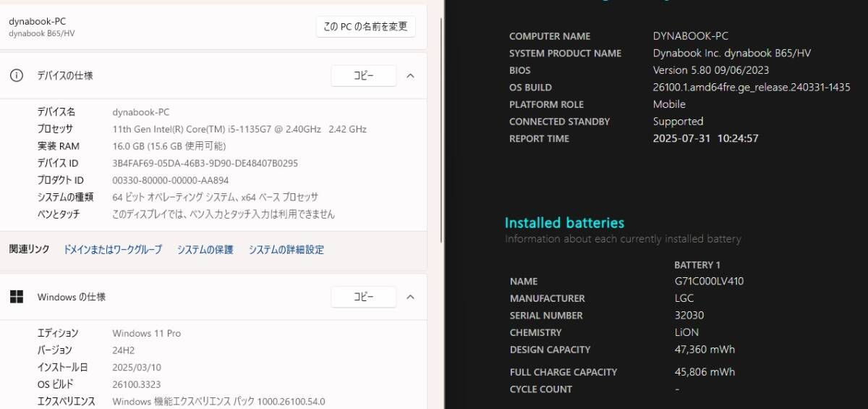Click the dynabook-PC title at top
This screenshot has height=409, width=868.
point(37,22)
